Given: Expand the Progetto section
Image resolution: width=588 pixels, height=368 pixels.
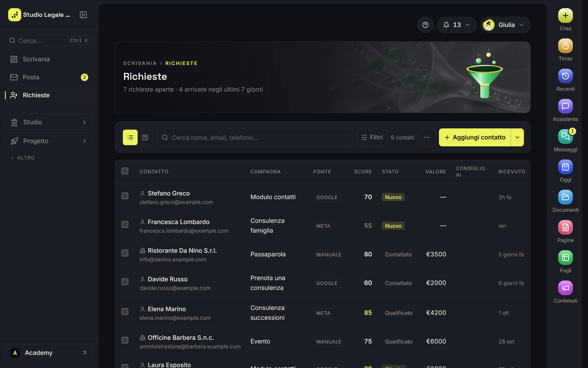Looking at the screenshot, I should point(49,141).
